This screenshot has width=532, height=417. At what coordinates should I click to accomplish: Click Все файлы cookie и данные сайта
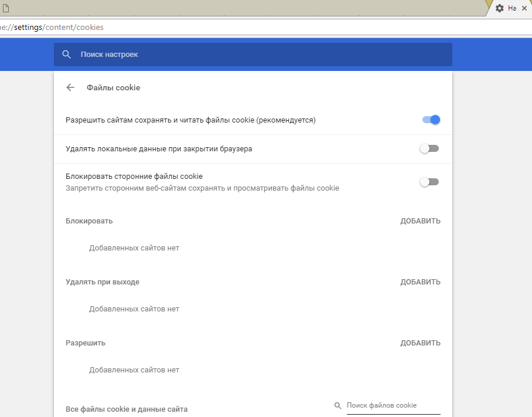point(127,409)
